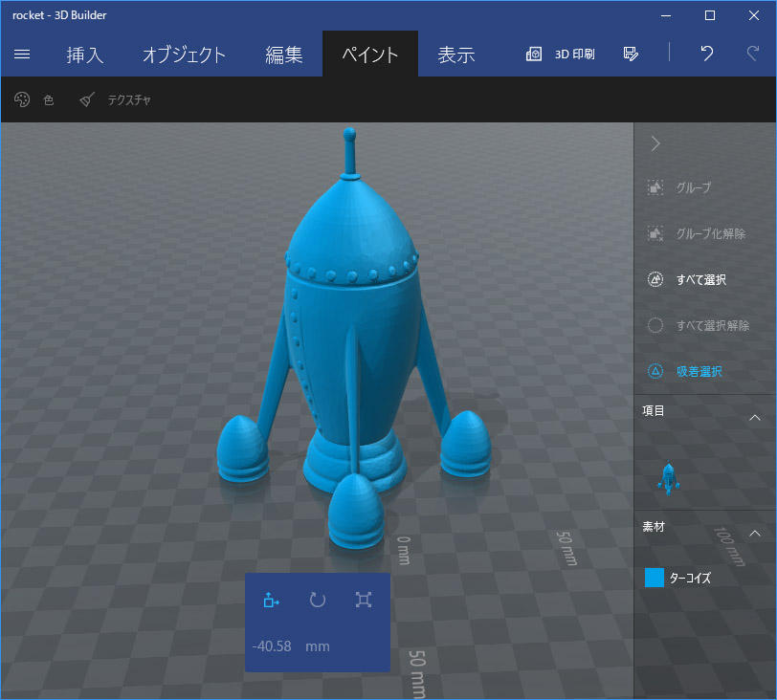Select the rocket thumbnail in 項目
Viewport: 777px width, 700px height.
pos(668,476)
